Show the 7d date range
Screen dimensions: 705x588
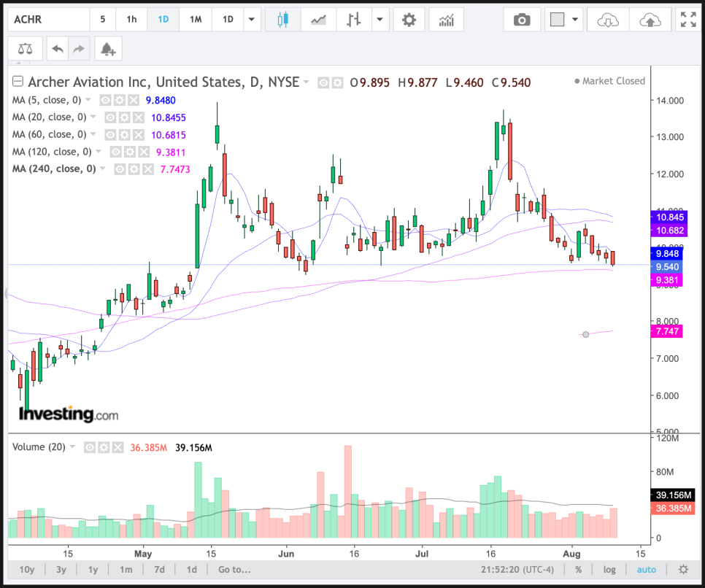[159, 570]
